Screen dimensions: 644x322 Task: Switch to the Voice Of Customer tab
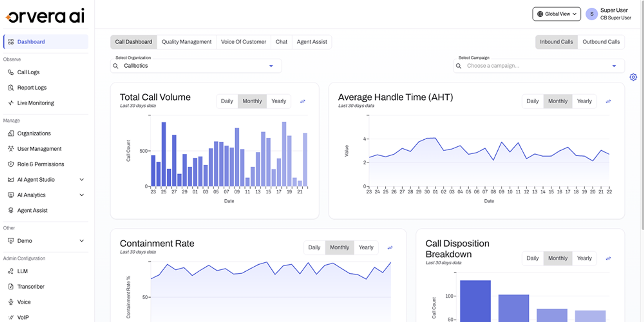(244, 42)
